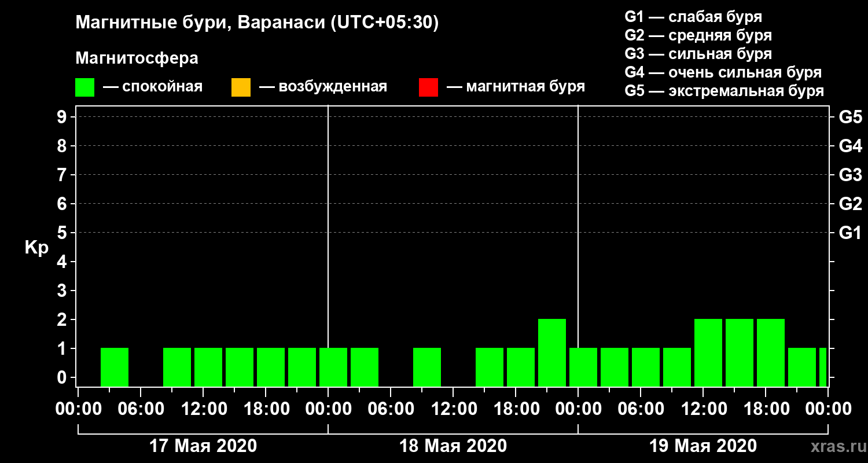Click the 'возбужденная' legend text
This screenshot has width=868, height=463.
[333, 87]
